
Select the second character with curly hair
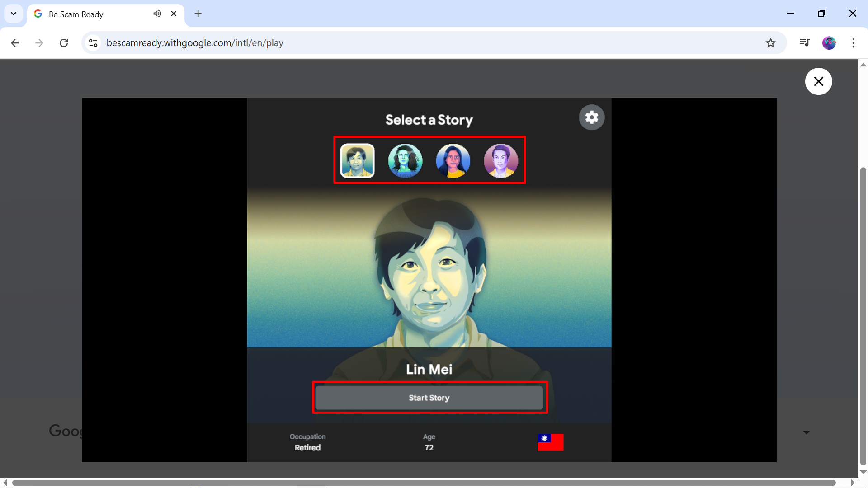coord(405,161)
